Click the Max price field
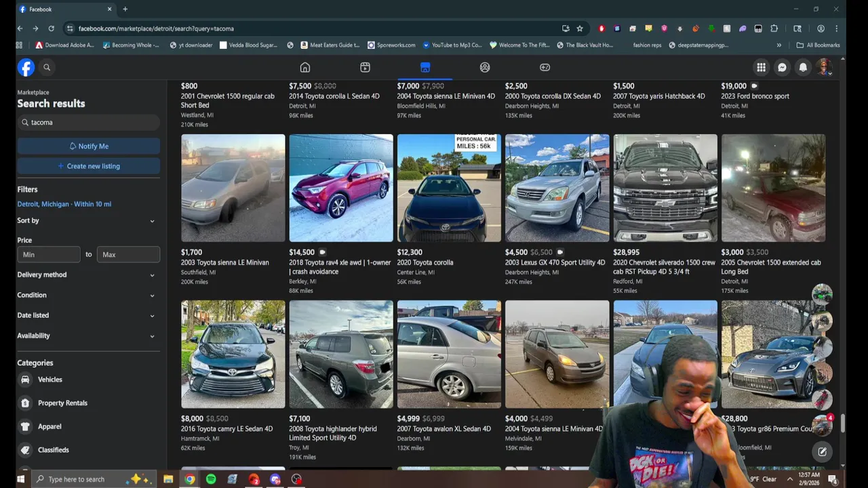868x488 pixels. click(x=128, y=254)
